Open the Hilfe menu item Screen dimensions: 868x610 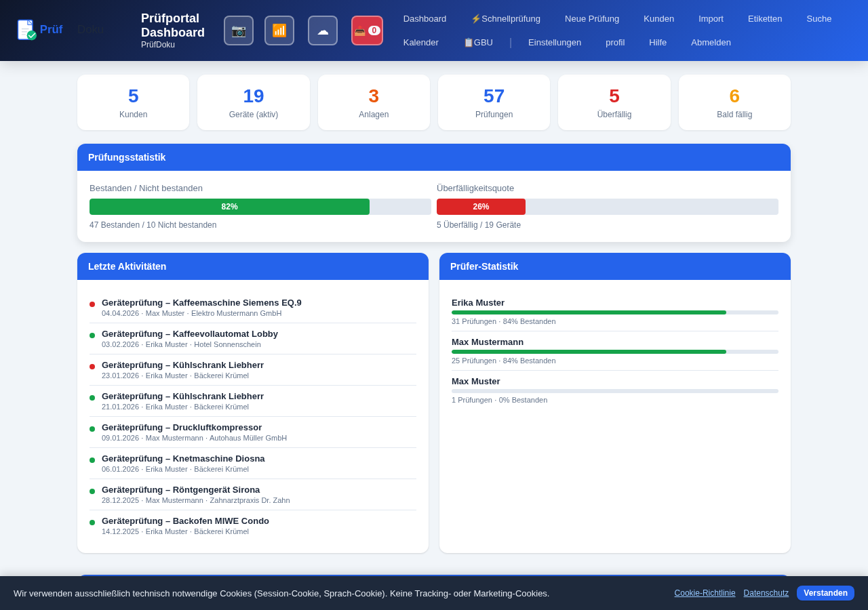pyautogui.click(x=658, y=42)
